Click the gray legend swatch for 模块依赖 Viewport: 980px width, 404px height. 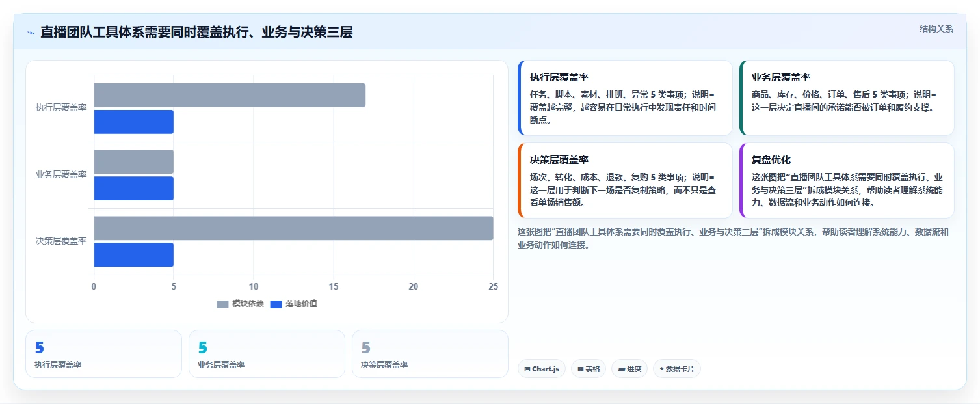pos(222,304)
